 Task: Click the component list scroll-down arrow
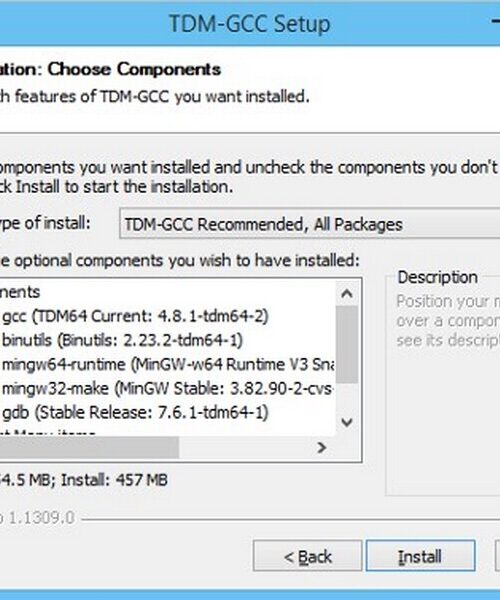point(347,422)
